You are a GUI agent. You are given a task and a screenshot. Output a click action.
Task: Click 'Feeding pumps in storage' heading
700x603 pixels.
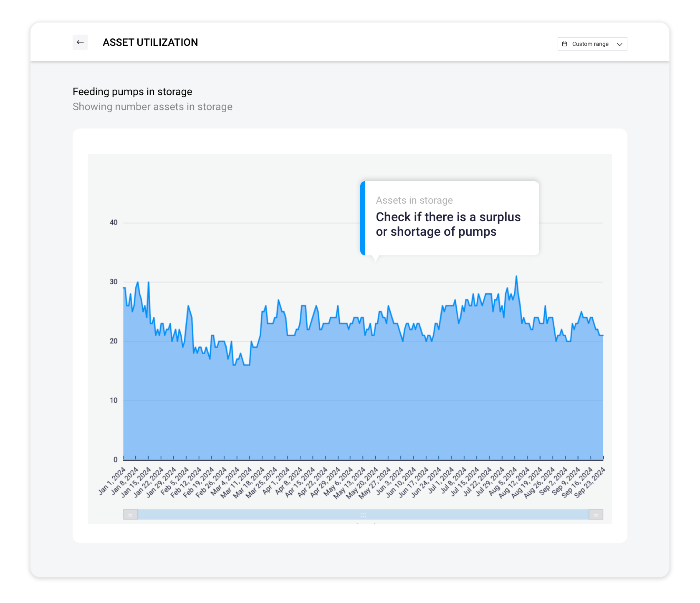point(132,92)
